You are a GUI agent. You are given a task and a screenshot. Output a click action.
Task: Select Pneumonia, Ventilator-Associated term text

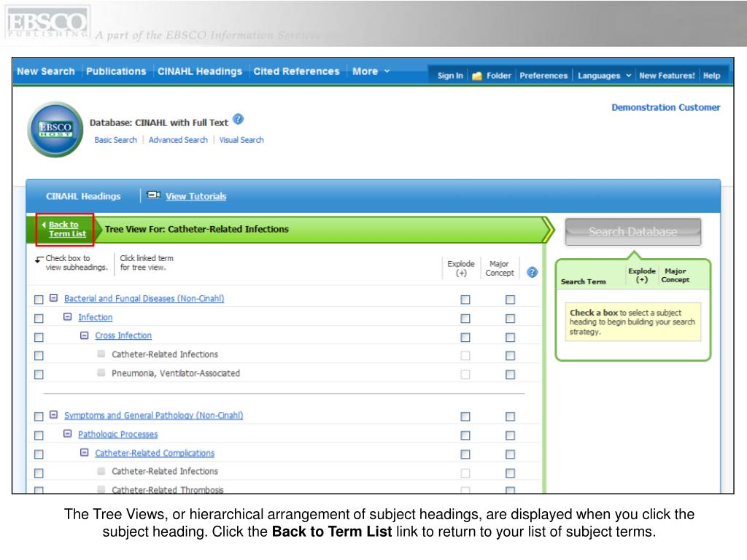pos(176,373)
